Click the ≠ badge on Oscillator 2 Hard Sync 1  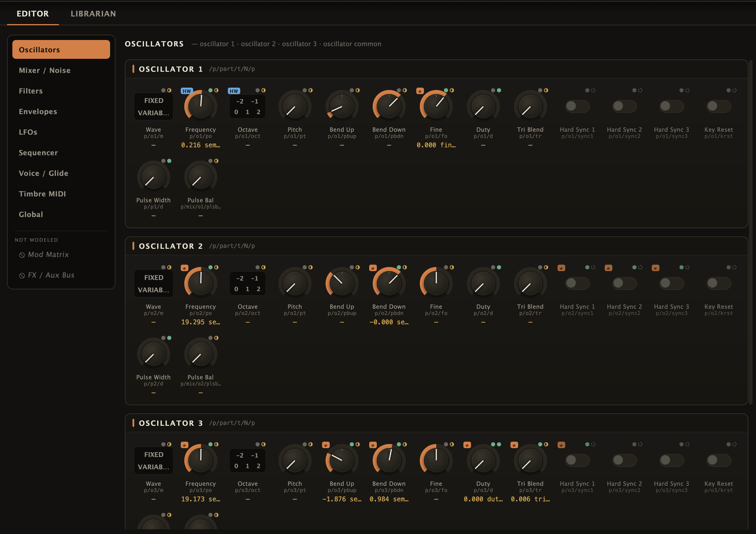pyautogui.click(x=561, y=268)
